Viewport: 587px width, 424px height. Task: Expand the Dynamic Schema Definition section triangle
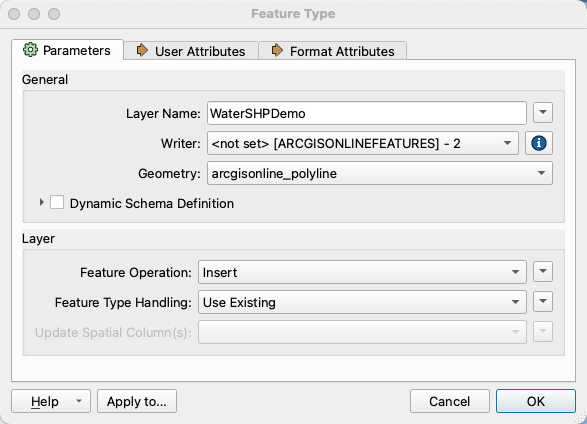42,202
